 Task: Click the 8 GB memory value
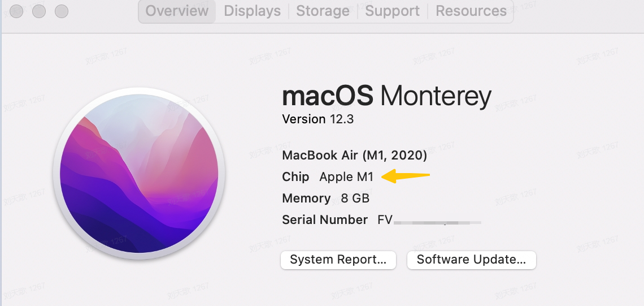pyautogui.click(x=355, y=199)
